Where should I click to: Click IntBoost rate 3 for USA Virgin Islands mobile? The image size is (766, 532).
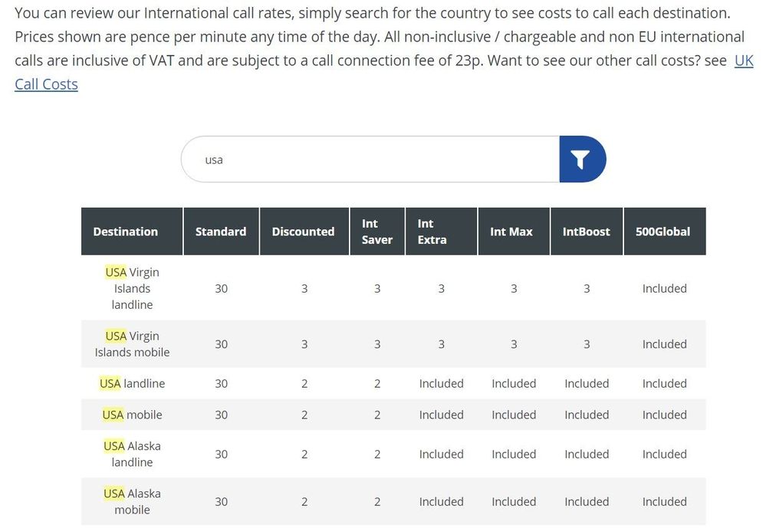[x=587, y=344]
